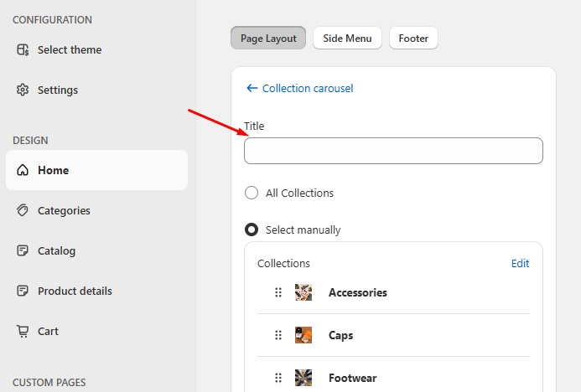
Task: Click the Accessories collection name
Action: click(357, 292)
